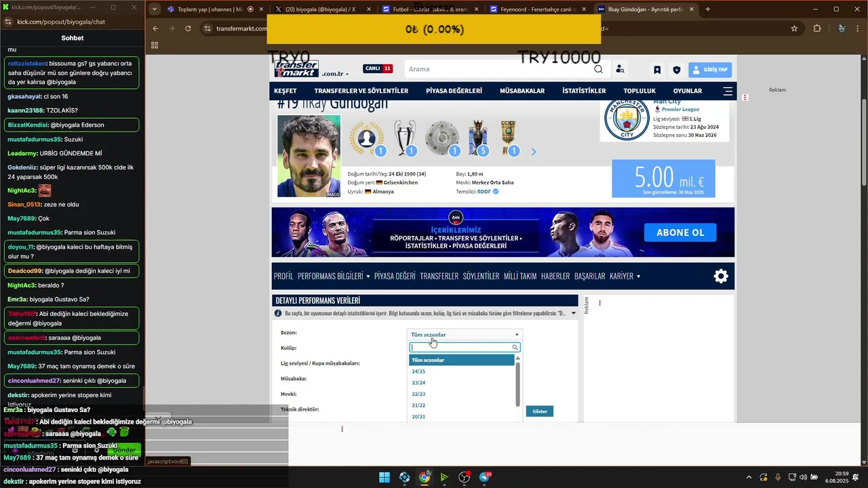
Task: Open the hamburger menu in navy navbar
Action: 728,91
